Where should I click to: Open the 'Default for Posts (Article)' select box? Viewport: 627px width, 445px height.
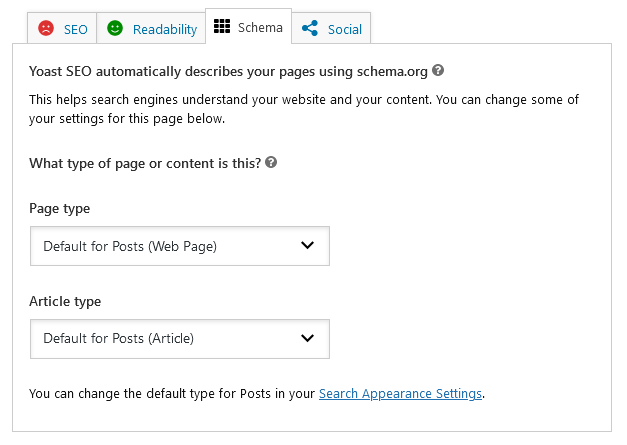[180, 339]
